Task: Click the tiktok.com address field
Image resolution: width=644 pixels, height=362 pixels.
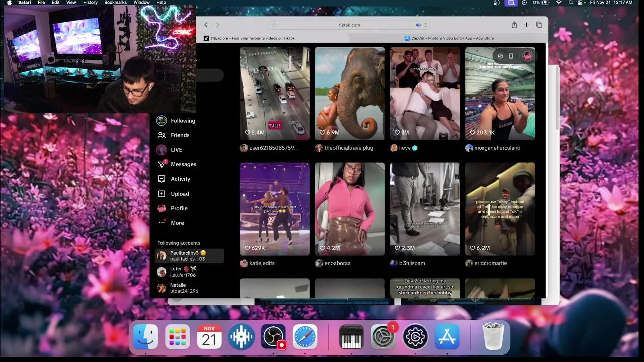Action: [x=349, y=25]
